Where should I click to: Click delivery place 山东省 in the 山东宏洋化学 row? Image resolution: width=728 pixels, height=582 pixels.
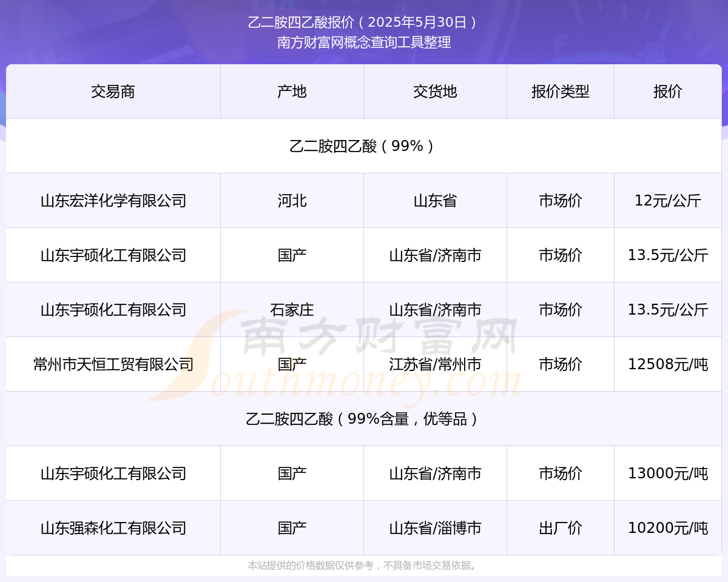click(436, 201)
